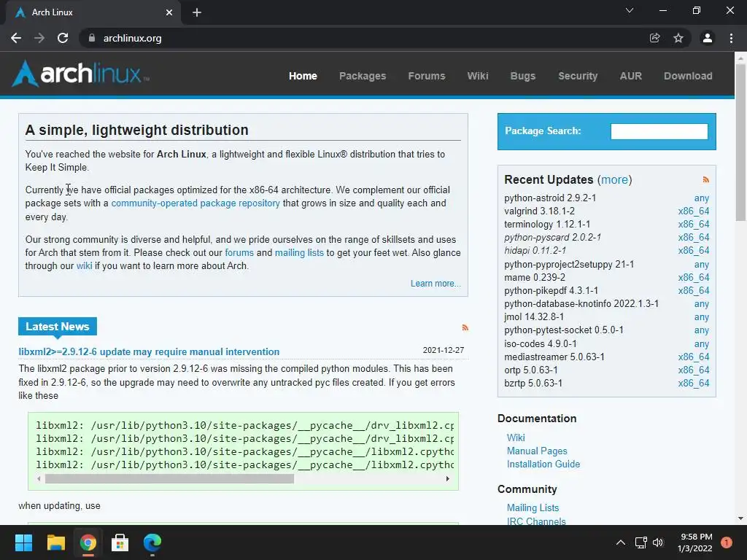Click the Arch Linux logo
Image resolution: width=747 pixels, height=560 pixels.
click(x=80, y=74)
